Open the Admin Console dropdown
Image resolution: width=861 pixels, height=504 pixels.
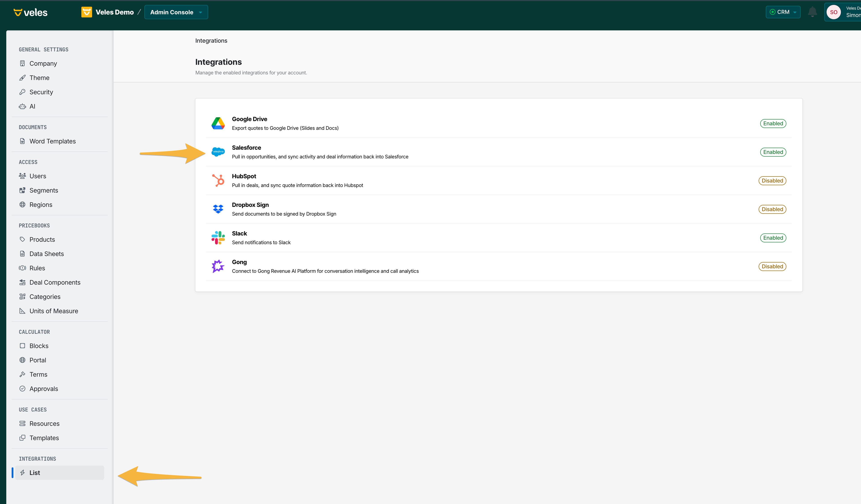(x=176, y=12)
